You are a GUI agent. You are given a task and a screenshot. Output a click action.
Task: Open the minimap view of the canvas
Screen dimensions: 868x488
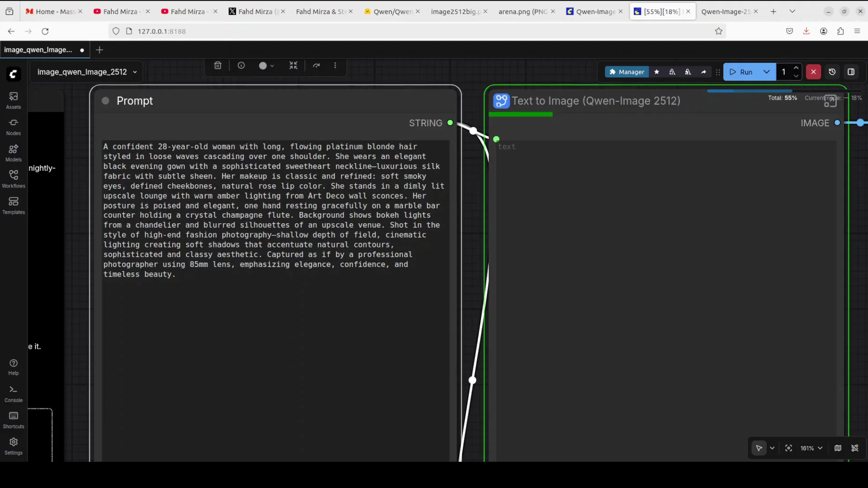(838, 448)
